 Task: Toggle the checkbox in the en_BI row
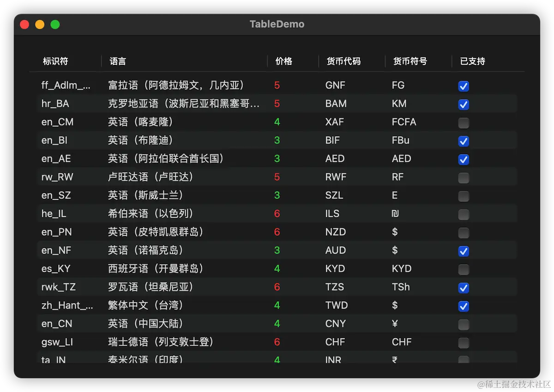coord(464,141)
